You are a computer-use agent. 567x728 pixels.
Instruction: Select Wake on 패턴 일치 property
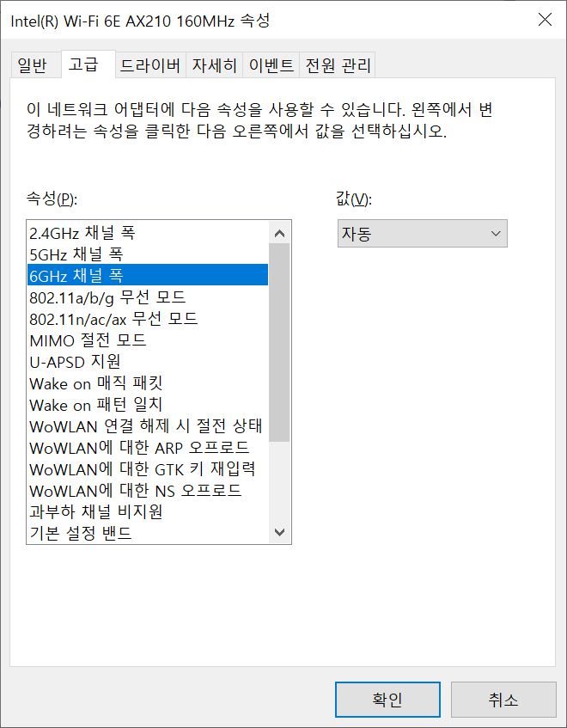148,404
